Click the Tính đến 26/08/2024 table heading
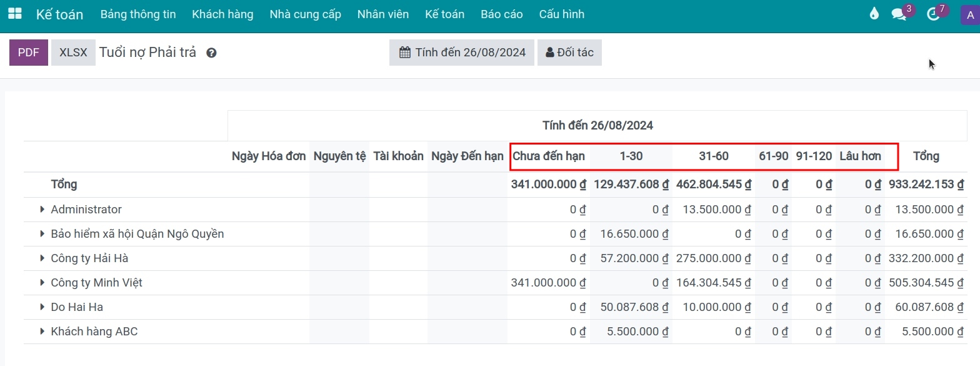Viewport: 980px width, 366px height. point(597,125)
